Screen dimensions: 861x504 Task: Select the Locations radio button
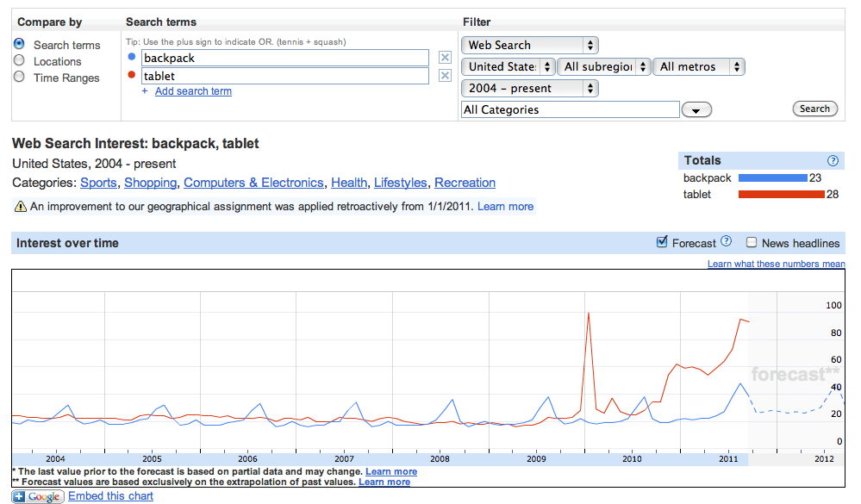19,59
